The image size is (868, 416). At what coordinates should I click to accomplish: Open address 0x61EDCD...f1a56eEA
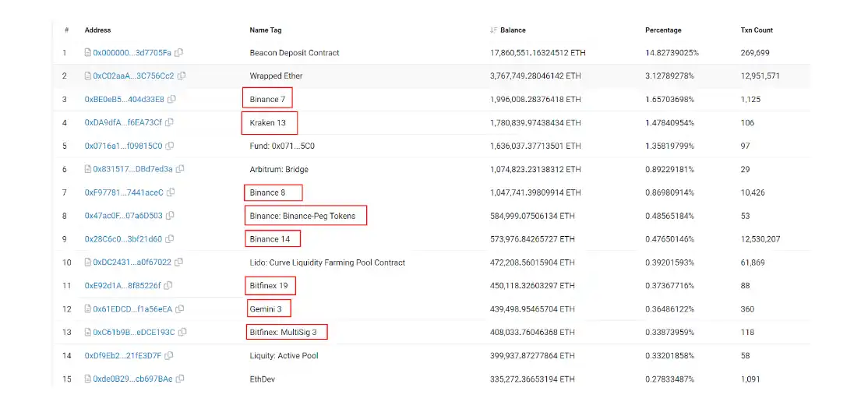click(x=133, y=309)
